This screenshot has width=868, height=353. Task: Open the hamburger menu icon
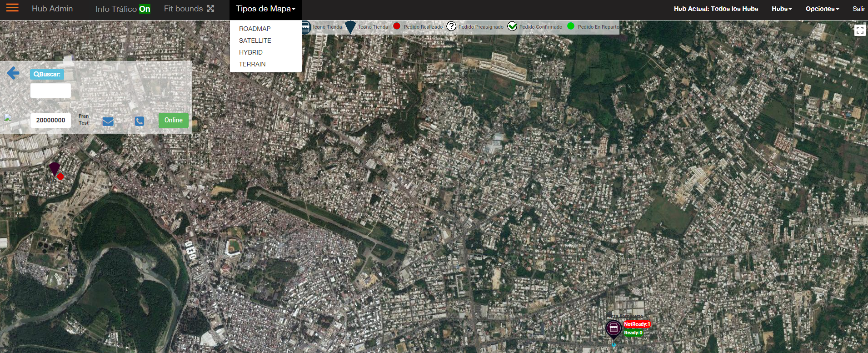tap(12, 8)
